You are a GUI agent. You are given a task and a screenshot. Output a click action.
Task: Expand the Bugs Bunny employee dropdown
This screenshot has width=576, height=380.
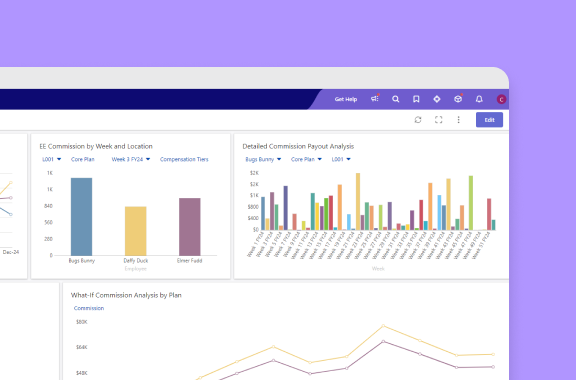tap(263, 159)
